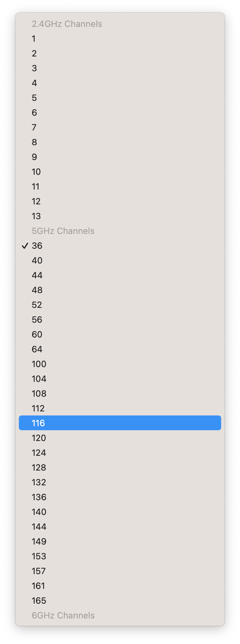Select channel 149 under 5GHz Channels
240x644 pixels.
click(39, 541)
